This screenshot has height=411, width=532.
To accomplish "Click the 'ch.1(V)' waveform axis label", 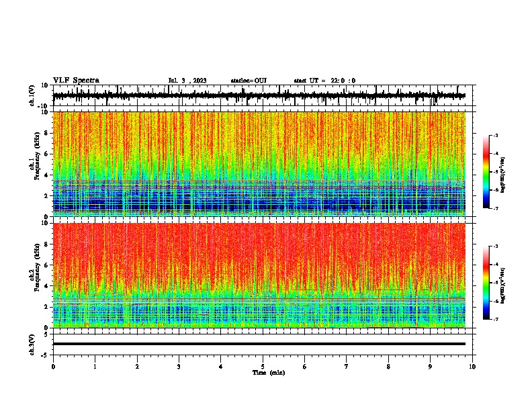I will (x=32, y=95).
